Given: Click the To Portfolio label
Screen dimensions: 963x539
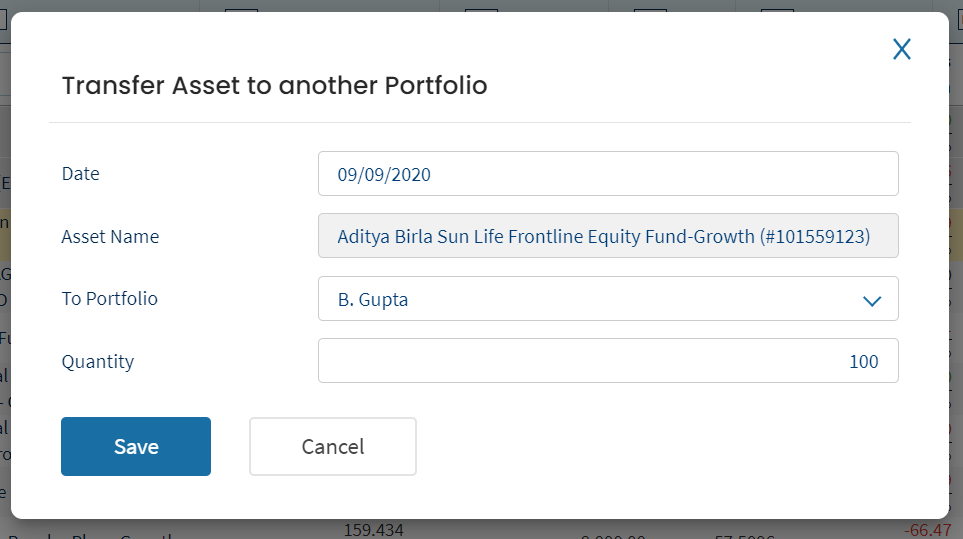Looking at the screenshot, I should [x=110, y=299].
